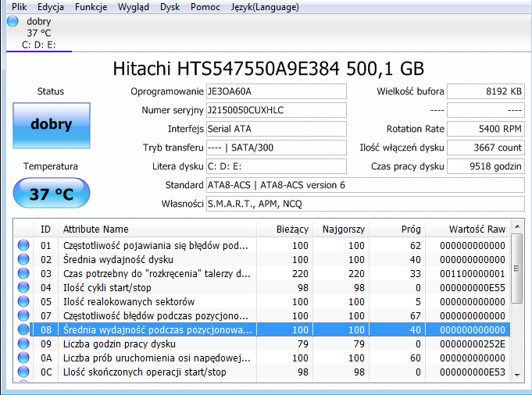This screenshot has width=532, height=395.
Task: Click the Standard field ATA8-ACS
Action: (x=366, y=185)
